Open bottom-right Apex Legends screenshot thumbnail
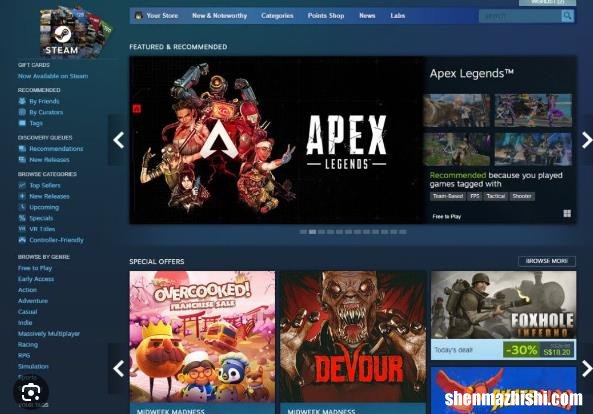The image size is (593, 414). pos(533,149)
